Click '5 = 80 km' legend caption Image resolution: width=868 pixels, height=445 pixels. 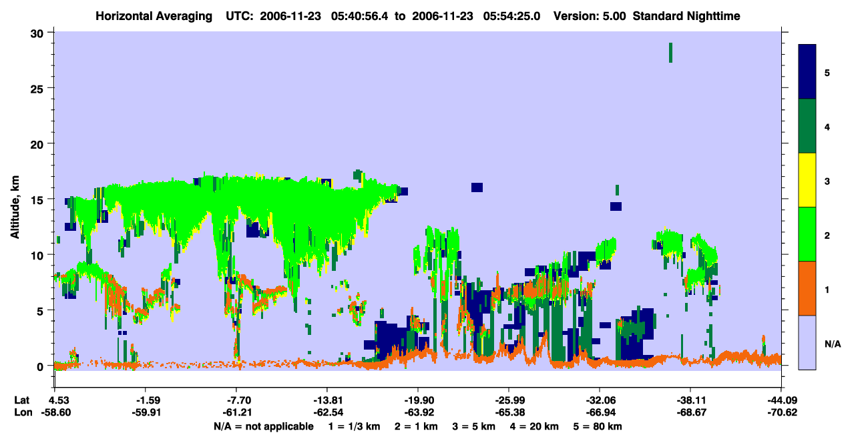click(x=598, y=426)
